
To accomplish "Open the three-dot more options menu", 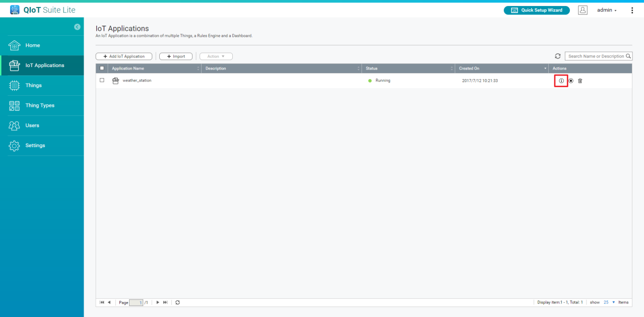I will (632, 10).
